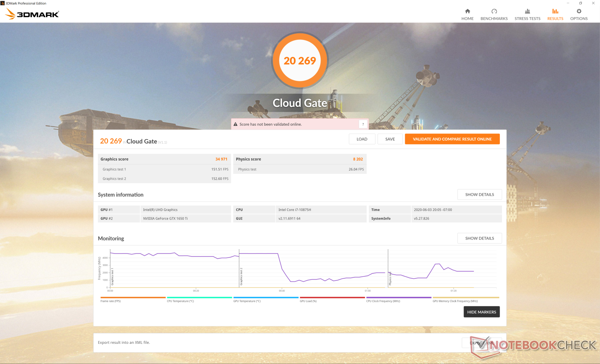
Task: Click the Graphics score value 34 971
Action: [x=221, y=159]
